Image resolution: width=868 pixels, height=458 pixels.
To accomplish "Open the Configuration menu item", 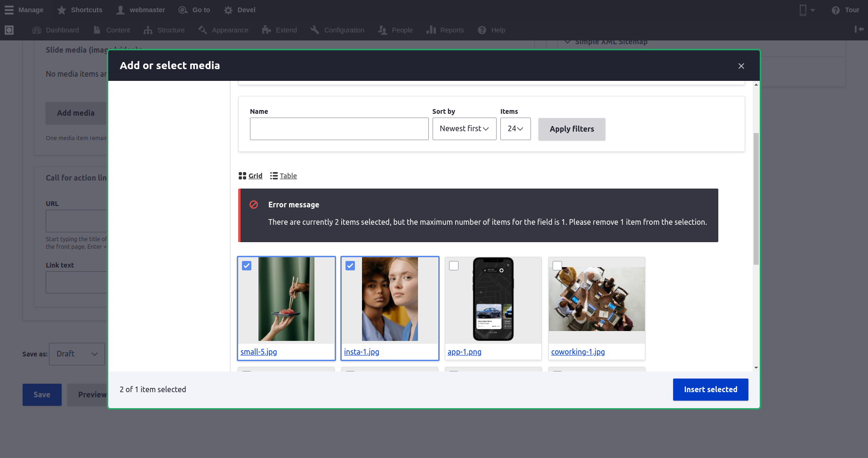I will click(344, 30).
